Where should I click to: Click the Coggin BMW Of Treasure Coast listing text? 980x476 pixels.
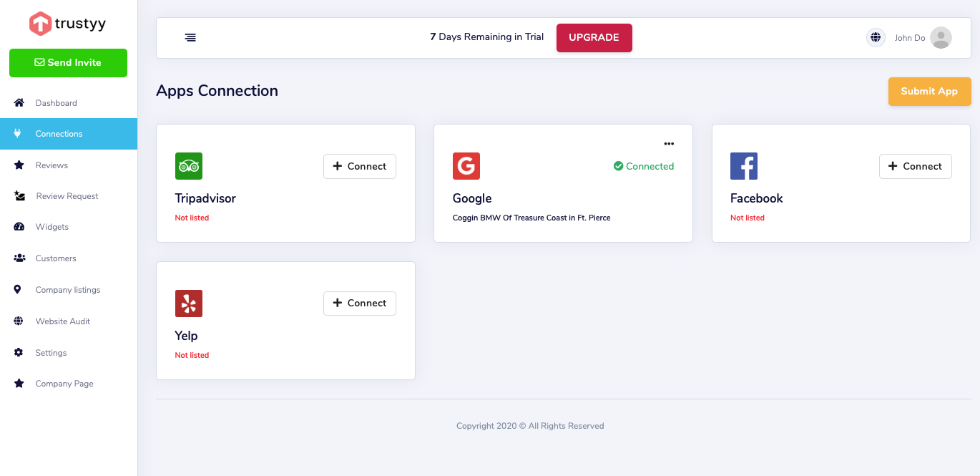coord(531,218)
